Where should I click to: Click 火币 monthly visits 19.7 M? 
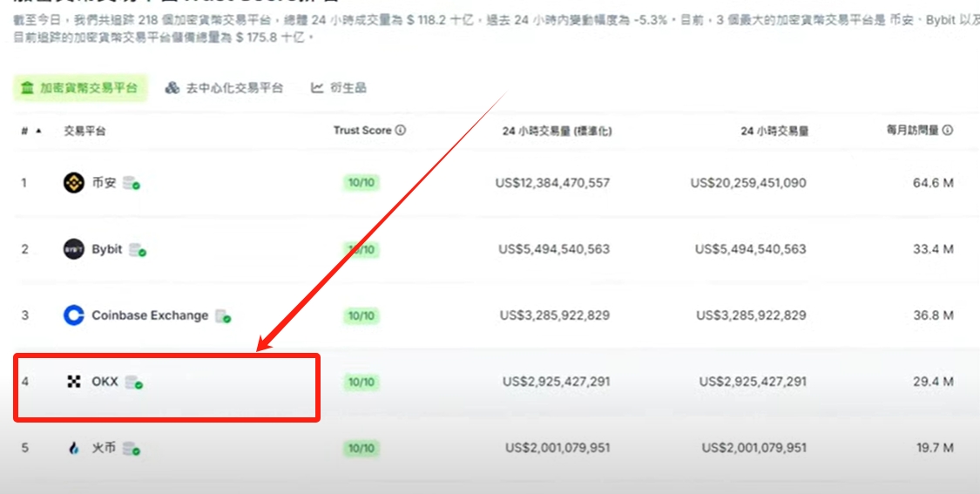[x=935, y=448]
